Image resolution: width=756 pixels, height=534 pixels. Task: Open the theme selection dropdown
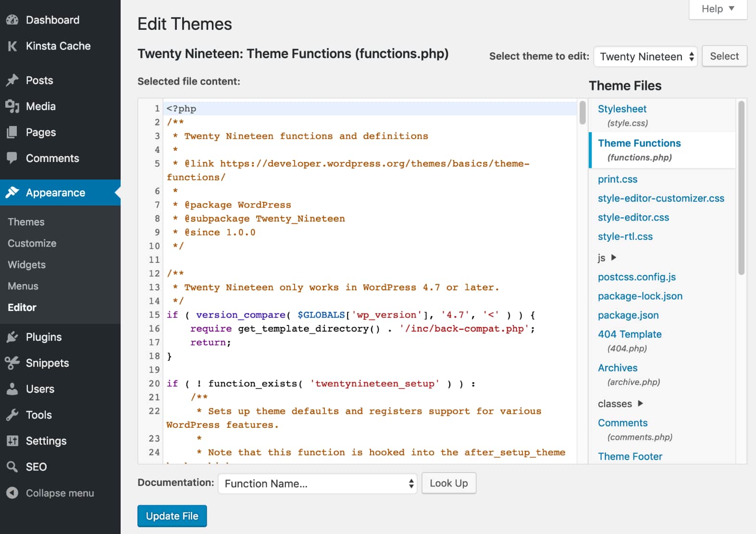click(x=645, y=57)
